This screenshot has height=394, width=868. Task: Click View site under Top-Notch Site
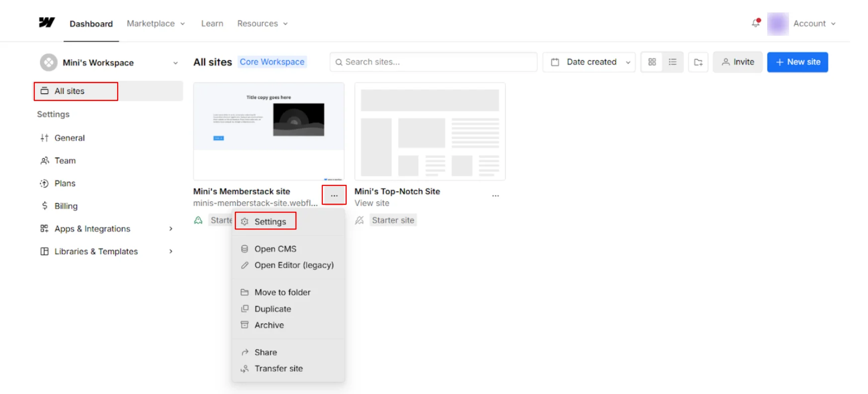372,203
